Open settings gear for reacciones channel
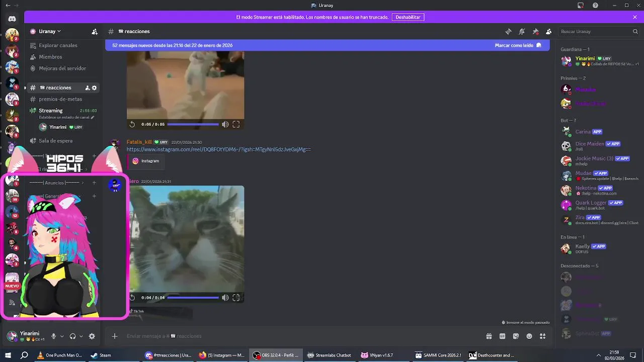Image resolution: width=644 pixels, height=362 pixels. (x=94, y=87)
